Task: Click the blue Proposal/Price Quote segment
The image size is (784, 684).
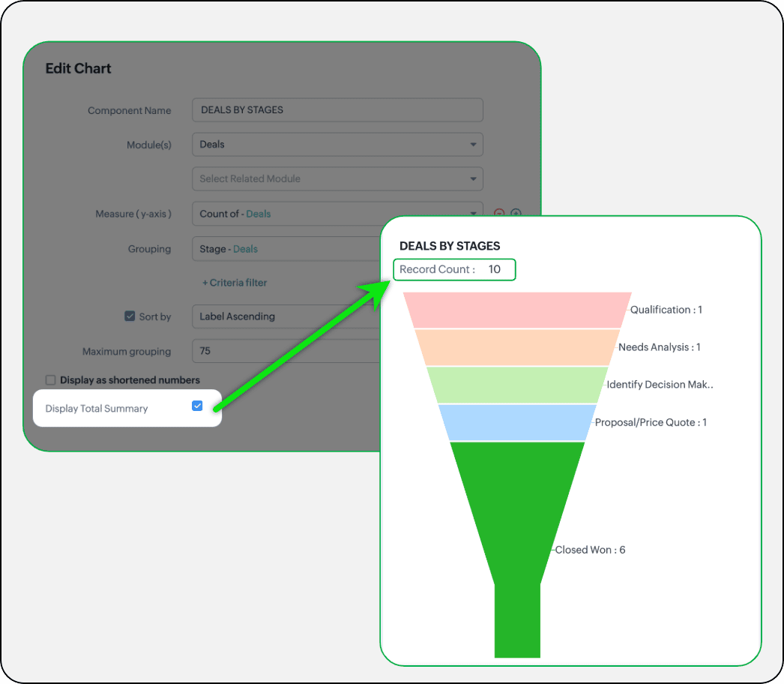Action: 517,422
